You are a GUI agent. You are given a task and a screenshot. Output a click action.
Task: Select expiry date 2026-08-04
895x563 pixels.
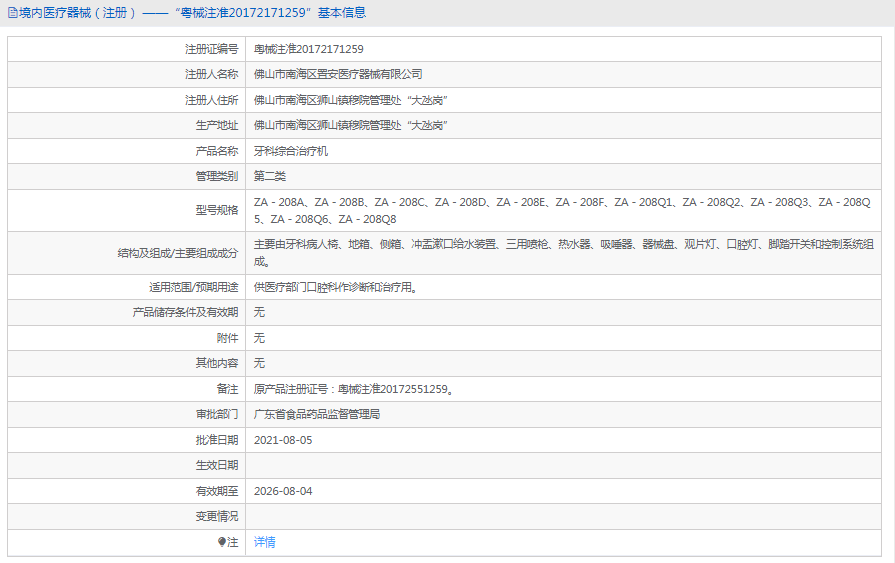[x=283, y=491]
